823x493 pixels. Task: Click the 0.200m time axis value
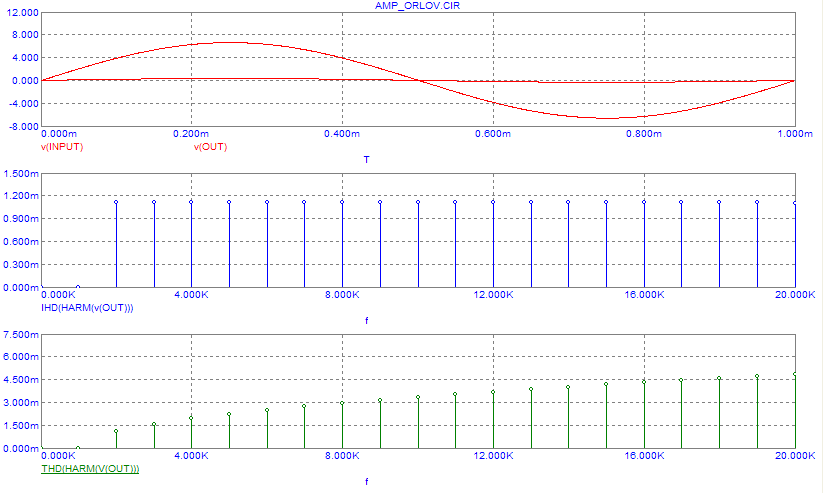(191, 134)
